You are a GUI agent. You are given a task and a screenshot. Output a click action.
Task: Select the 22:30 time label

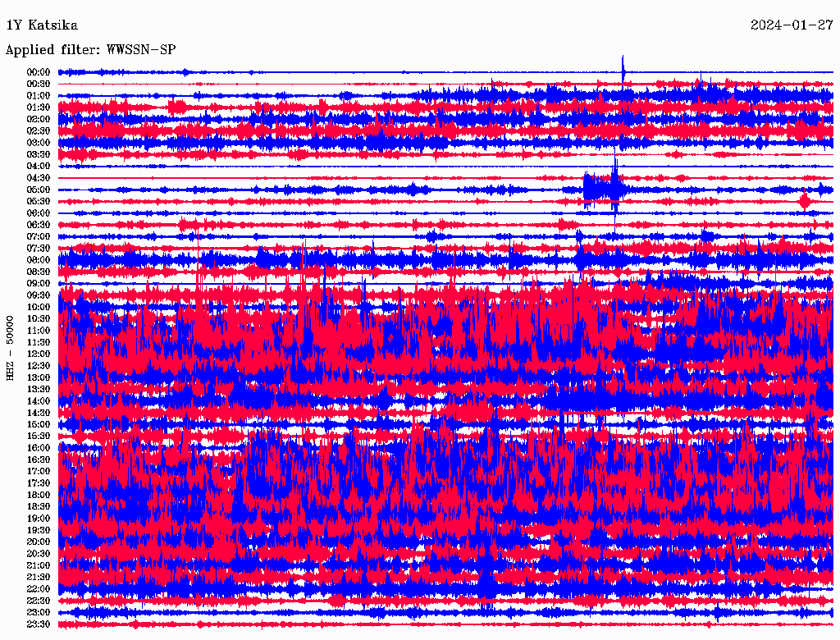click(39, 601)
